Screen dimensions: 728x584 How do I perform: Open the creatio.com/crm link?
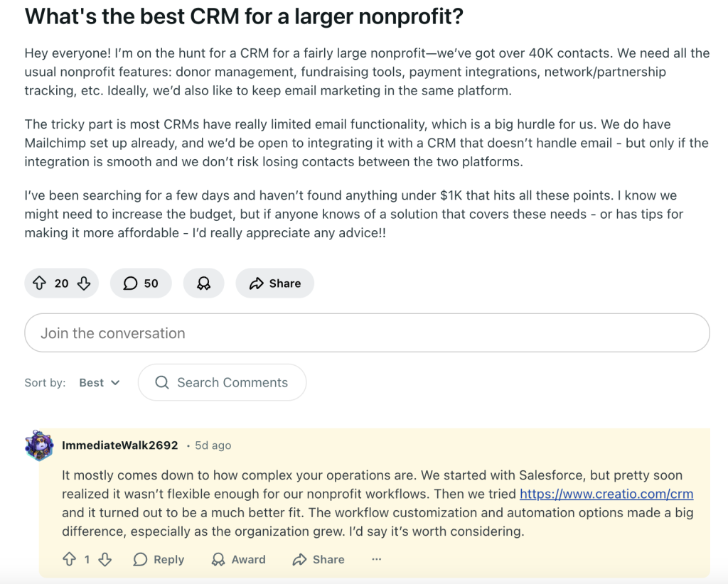[x=606, y=494]
